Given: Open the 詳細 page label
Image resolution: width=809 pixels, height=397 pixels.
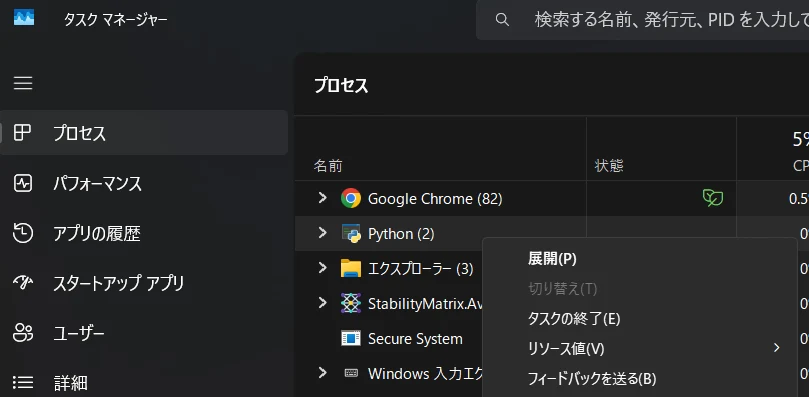Looking at the screenshot, I should [70, 383].
